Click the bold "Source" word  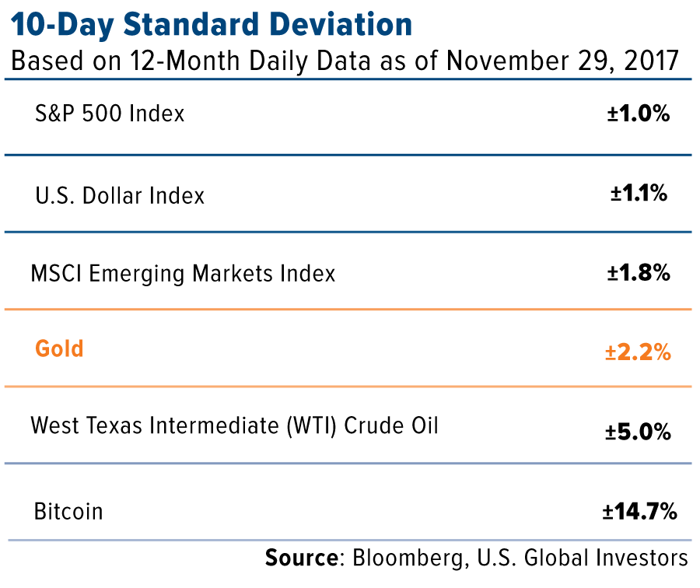point(300,558)
